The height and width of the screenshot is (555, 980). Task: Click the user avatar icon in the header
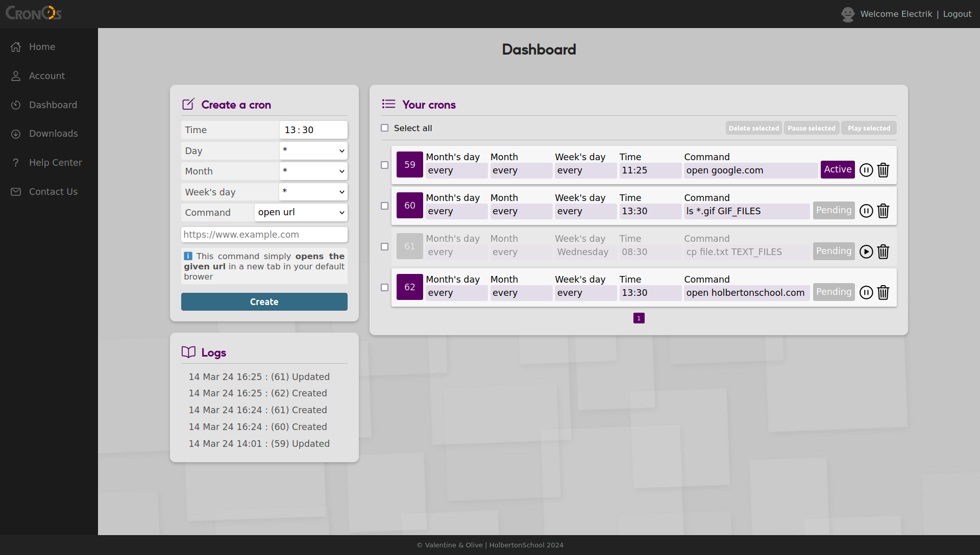click(x=848, y=14)
